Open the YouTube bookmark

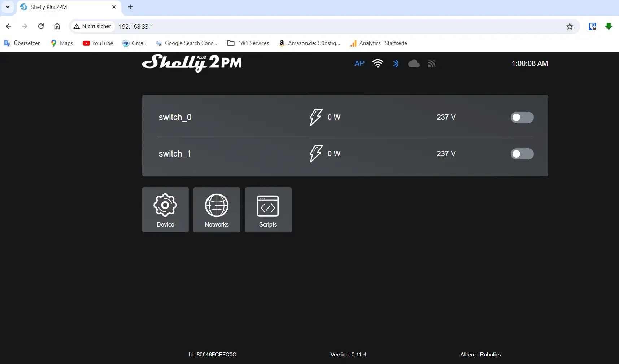tap(98, 43)
